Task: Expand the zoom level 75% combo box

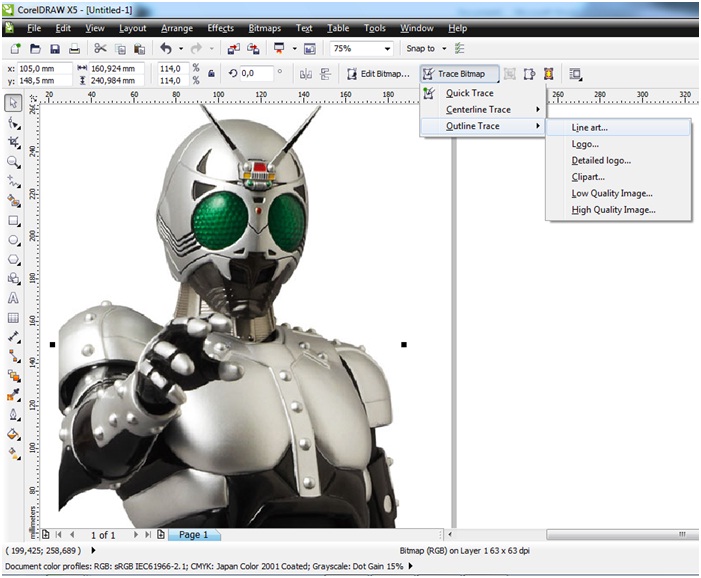Action: tap(387, 49)
